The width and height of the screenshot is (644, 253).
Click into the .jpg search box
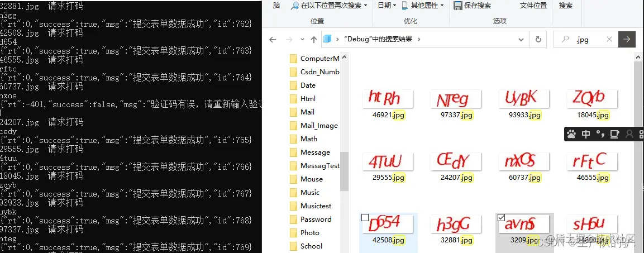pyautogui.click(x=585, y=40)
